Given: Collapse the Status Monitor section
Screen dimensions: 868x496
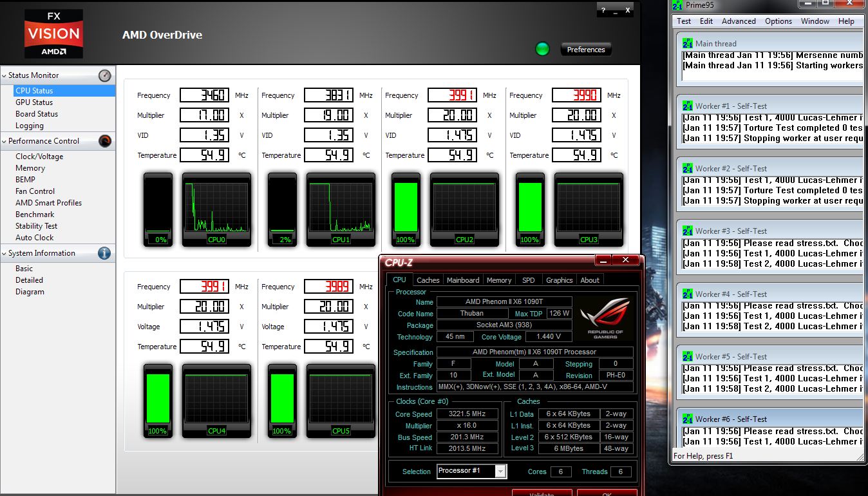Looking at the screenshot, I should [5, 75].
